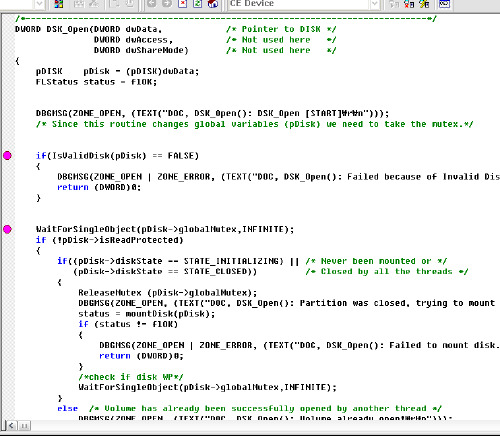Click the red-marked device icon after CE Device box

[x=409, y=4]
